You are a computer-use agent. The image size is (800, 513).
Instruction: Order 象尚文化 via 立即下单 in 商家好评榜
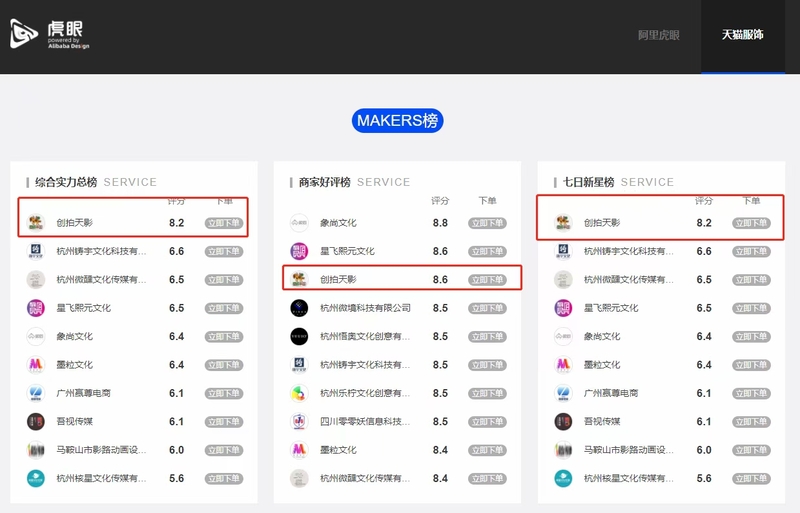coord(487,223)
